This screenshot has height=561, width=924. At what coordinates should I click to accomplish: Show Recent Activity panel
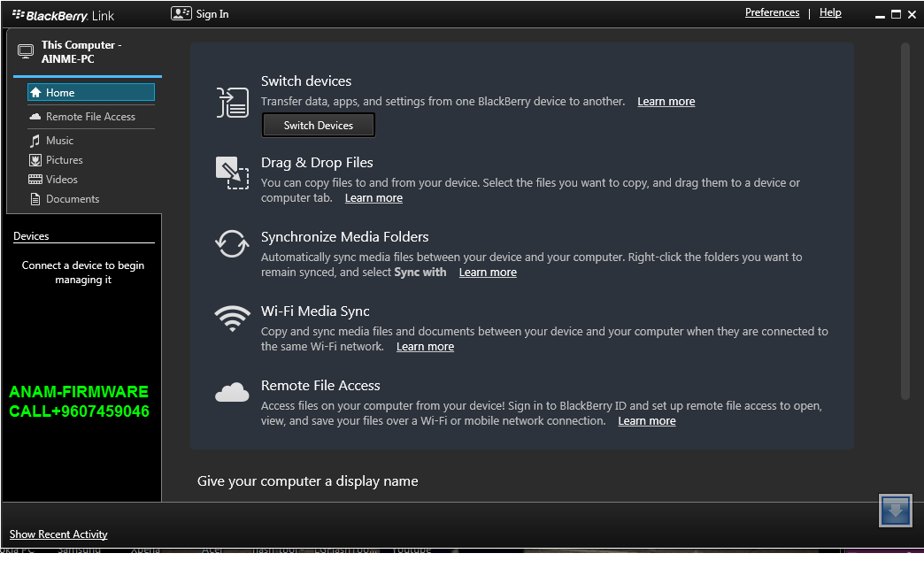click(x=58, y=534)
